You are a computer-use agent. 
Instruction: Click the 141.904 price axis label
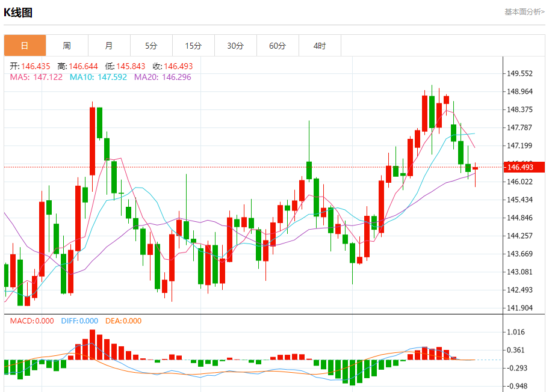520,308
